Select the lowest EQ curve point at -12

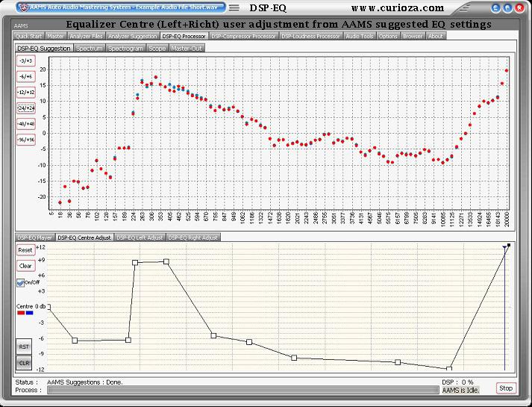point(449,369)
